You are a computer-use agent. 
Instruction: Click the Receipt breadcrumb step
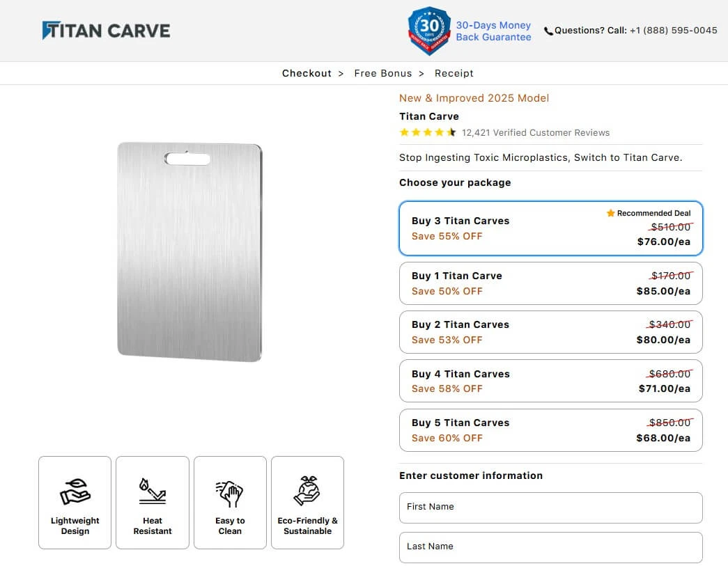point(454,73)
